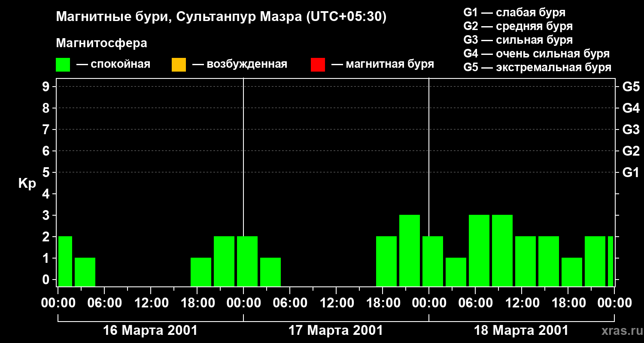The height and width of the screenshot is (343, 644).
Task: Click 'G1 — слабая буря' in the storm key
Action: pyautogui.click(x=514, y=12)
